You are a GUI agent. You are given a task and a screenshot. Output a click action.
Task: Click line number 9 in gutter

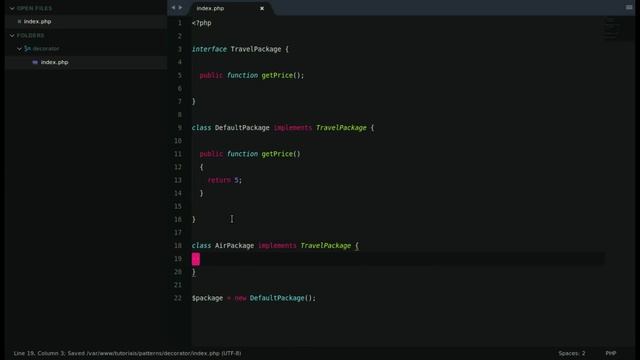180,128
